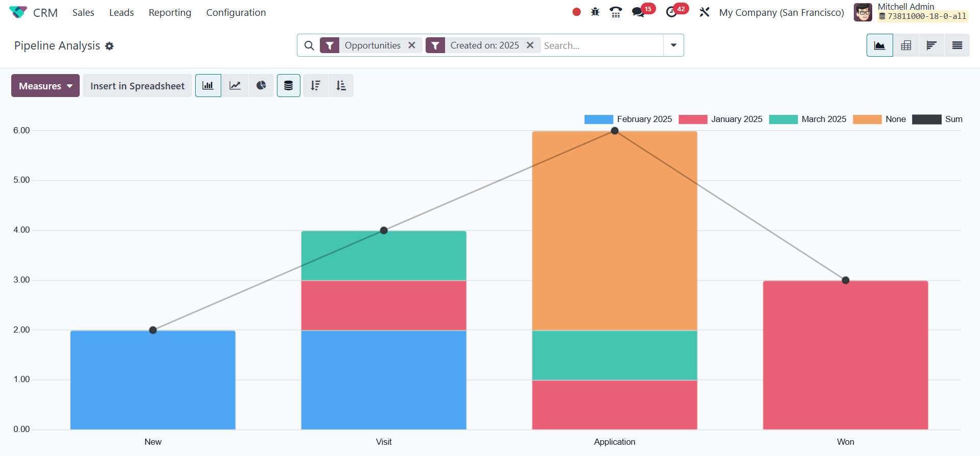Image resolution: width=980 pixels, height=456 pixels.
Task: Switch to Cohort view
Action: (931, 45)
